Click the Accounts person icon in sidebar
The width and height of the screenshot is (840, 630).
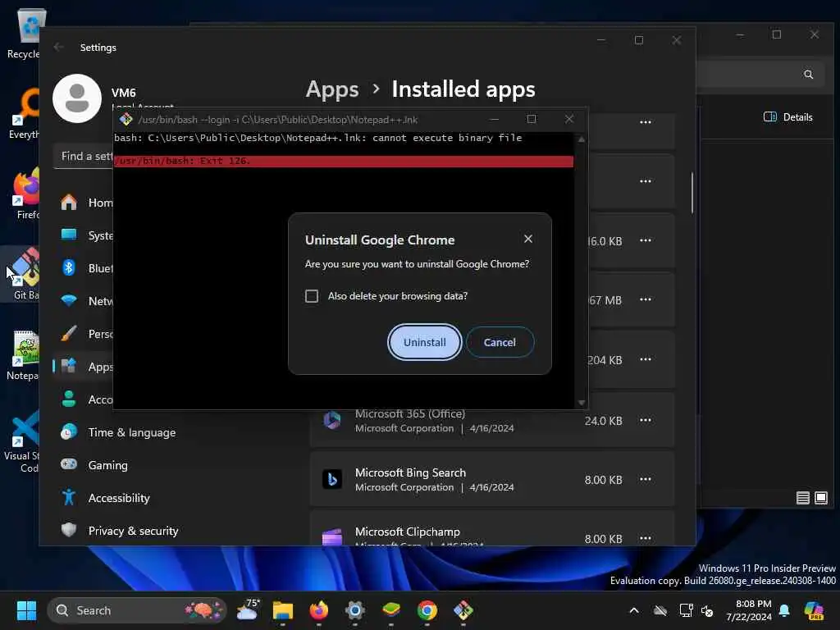(69, 399)
